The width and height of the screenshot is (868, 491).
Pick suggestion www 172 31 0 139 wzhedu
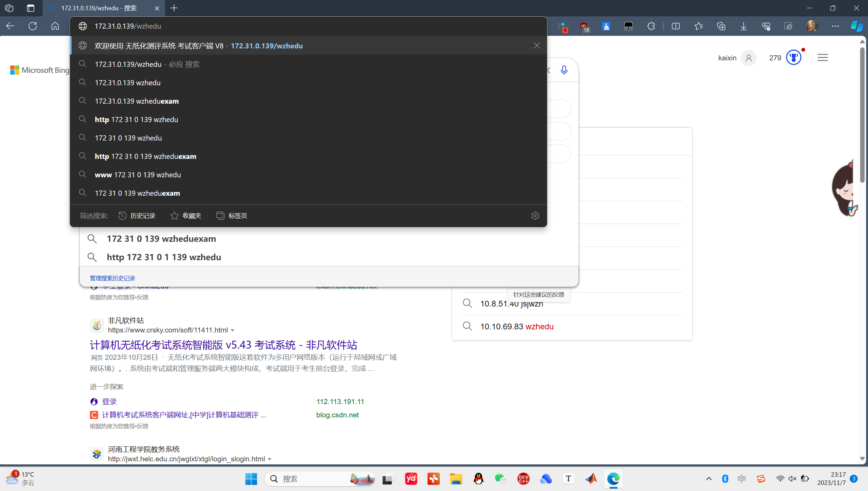pyautogui.click(x=308, y=175)
